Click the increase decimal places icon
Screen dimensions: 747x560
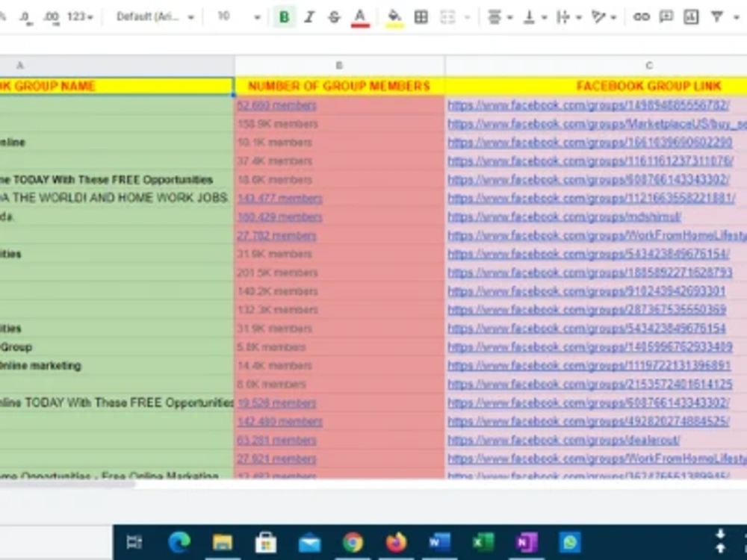51,18
